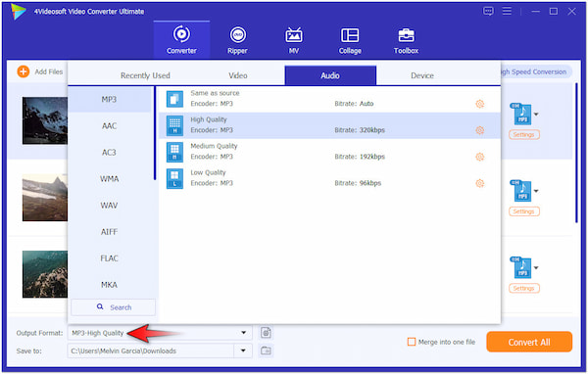The width and height of the screenshot is (588, 374).
Task: Open the Toolbox module
Action: coord(406,40)
